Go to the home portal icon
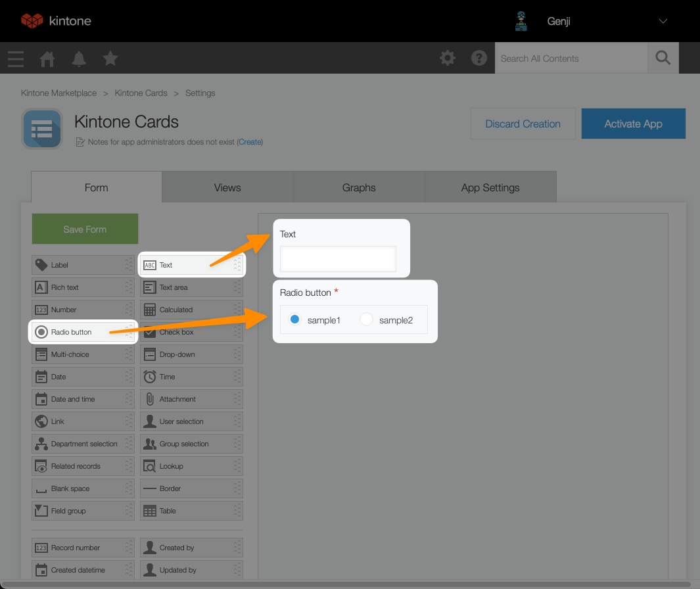Screen dimensions: 700x589 [x=47, y=59]
